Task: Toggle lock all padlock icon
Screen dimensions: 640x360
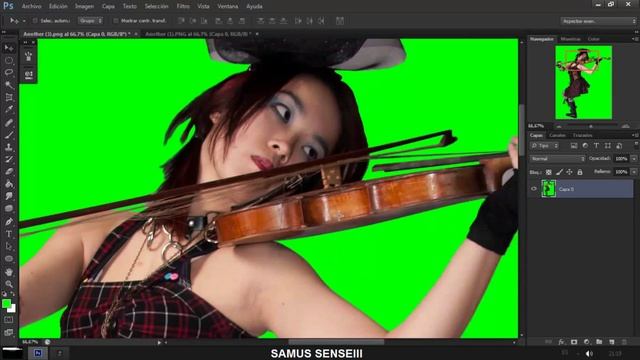Action: [x=580, y=172]
